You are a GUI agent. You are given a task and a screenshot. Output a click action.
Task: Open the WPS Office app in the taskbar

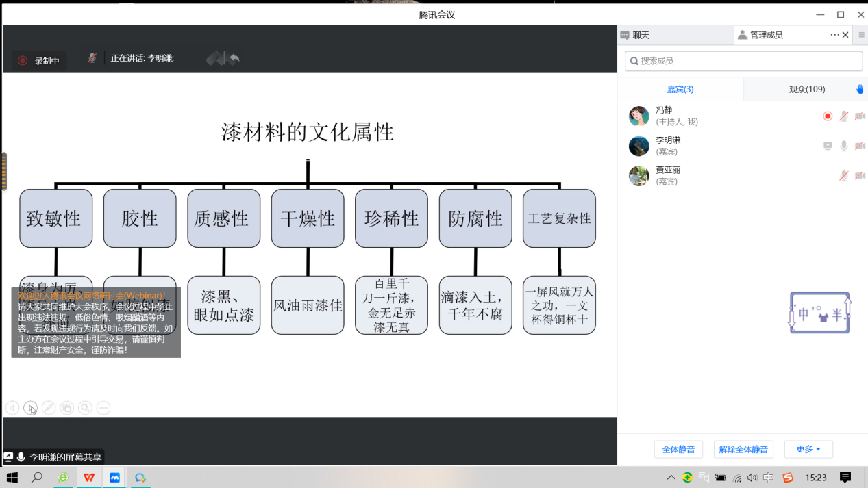[x=89, y=477]
